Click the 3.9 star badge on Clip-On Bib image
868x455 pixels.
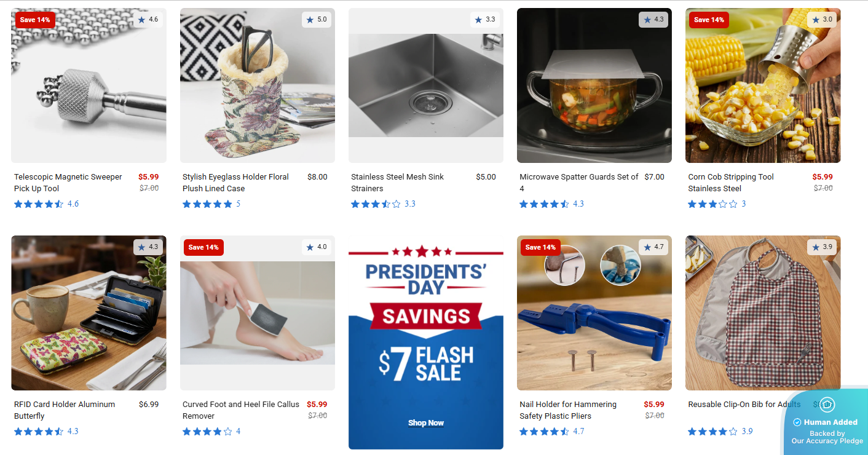pos(822,247)
